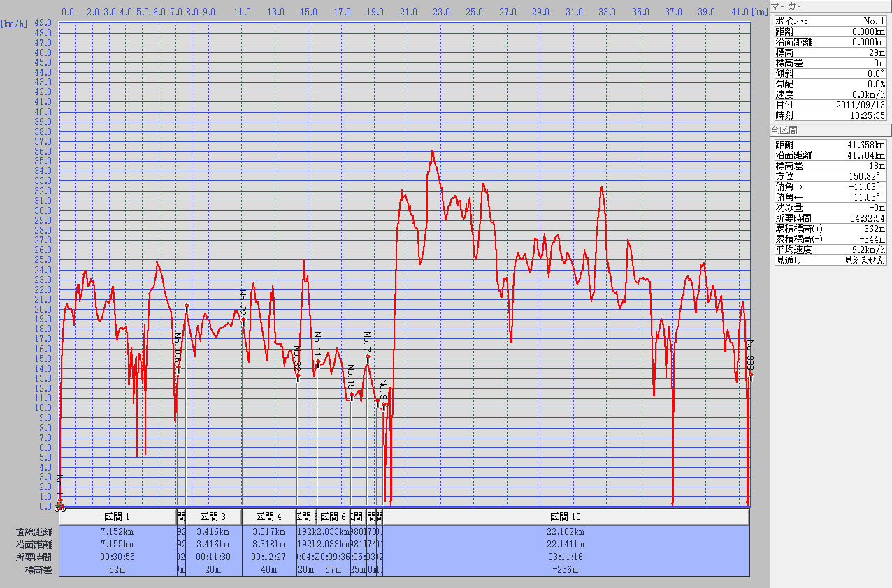Click the 7.152km distance cell of 区間 1

117,531
